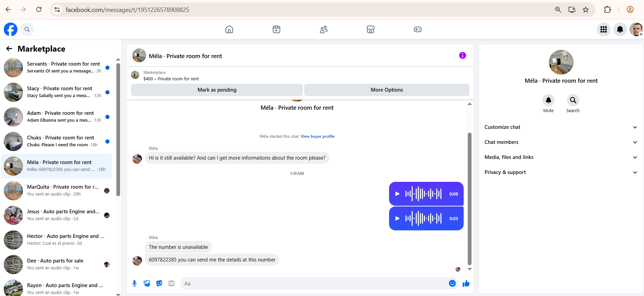
Task: Open Chuks Private room chat
Action: (x=57, y=142)
